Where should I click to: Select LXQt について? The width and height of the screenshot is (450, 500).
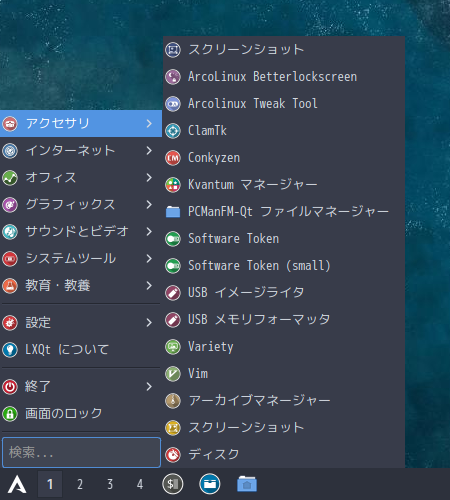coord(81,350)
